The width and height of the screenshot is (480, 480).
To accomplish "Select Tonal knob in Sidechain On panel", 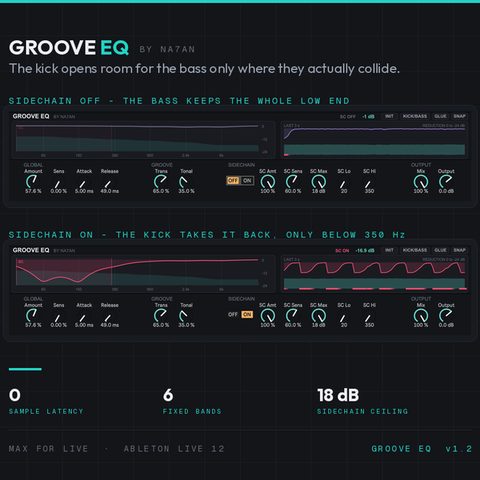I will [x=184, y=315].
